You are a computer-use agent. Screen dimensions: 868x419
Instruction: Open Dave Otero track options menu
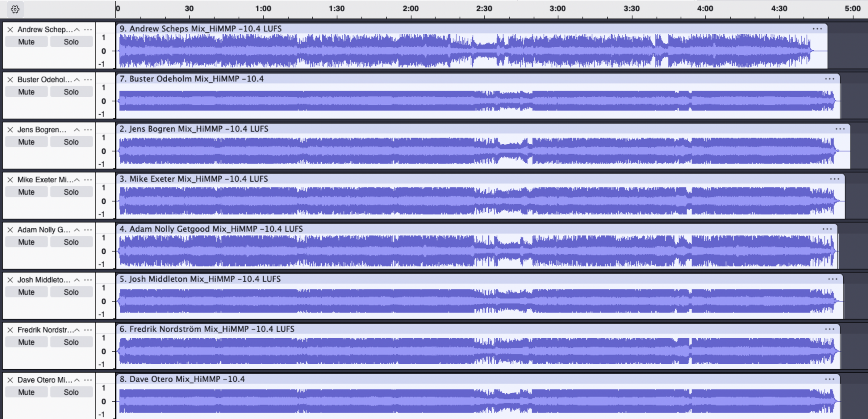[88, 380]
